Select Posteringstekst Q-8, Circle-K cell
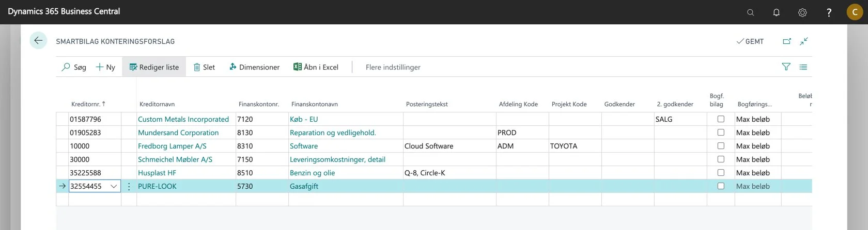868x230 pixels. point(450,173)
